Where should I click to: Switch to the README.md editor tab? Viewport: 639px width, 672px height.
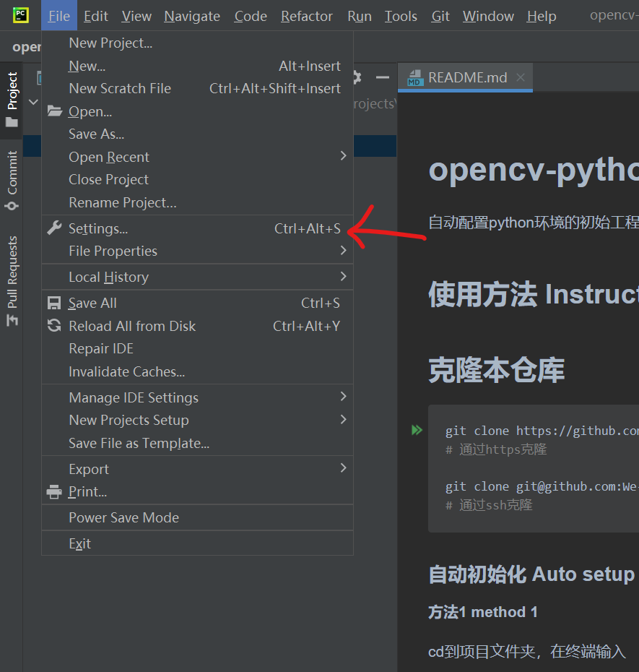466,77
